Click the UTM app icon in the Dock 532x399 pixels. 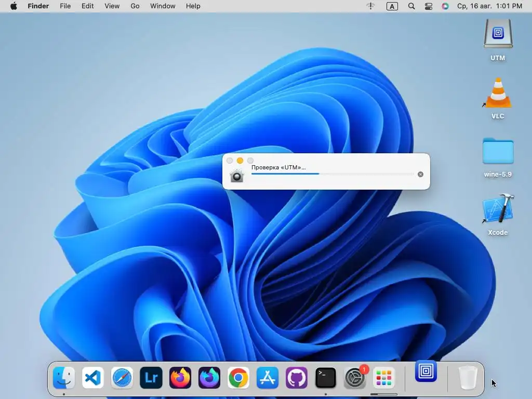(426, 371)
